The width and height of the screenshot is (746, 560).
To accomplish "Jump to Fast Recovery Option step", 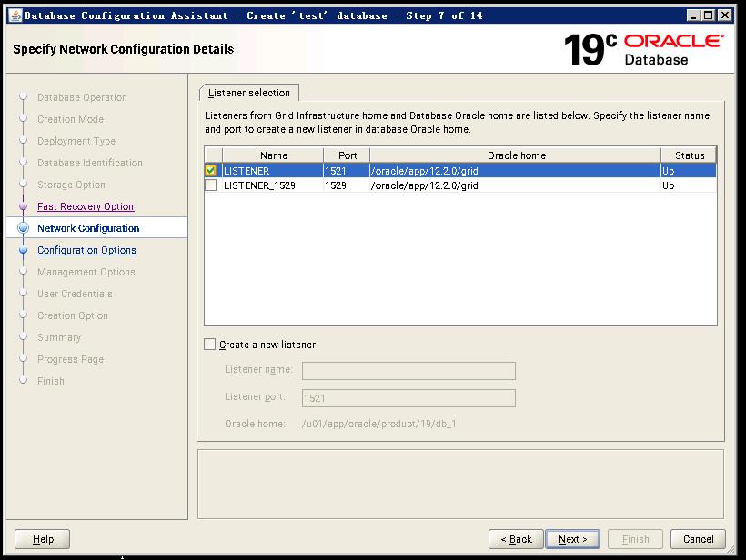I will (x=86, y=206).
